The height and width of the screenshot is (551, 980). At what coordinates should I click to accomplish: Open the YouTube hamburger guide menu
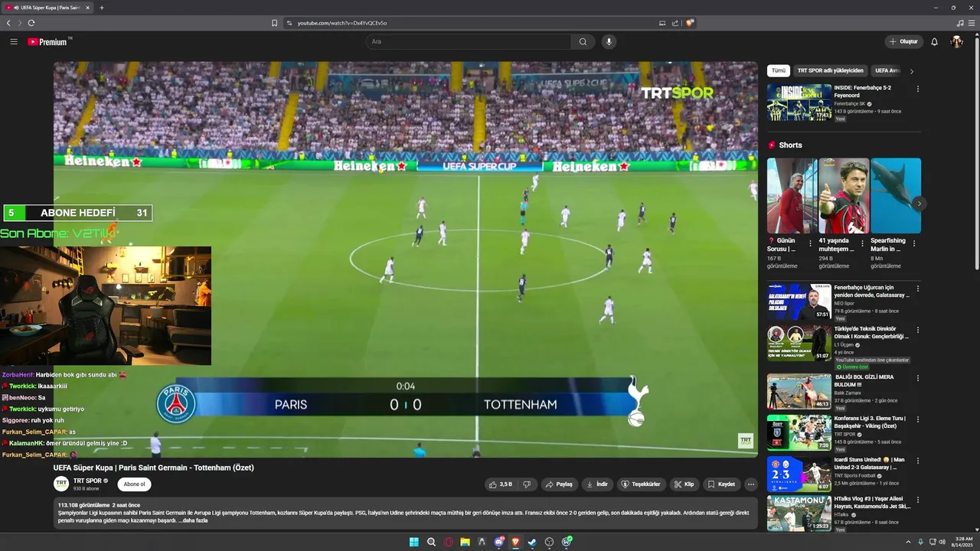pos(13,41)
